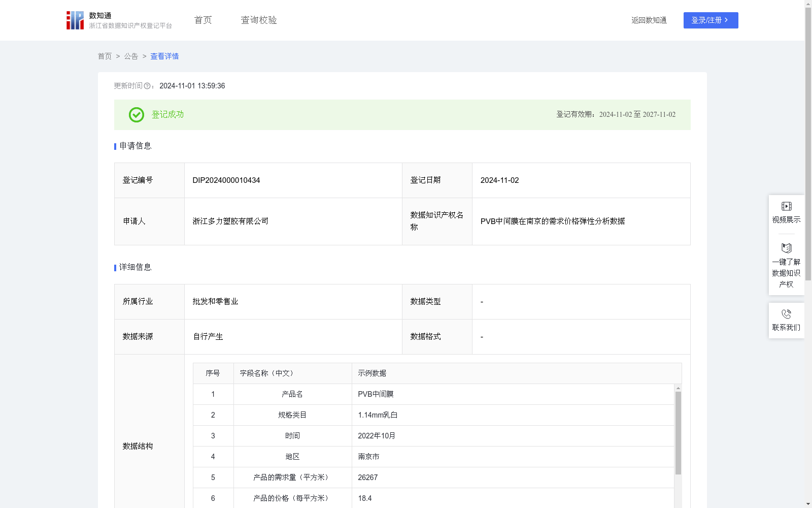Image resolution: width=812 pixels, height=508 pixels.
Task: Click the 返回数知通 link
Action: click(x=649, y=20)
